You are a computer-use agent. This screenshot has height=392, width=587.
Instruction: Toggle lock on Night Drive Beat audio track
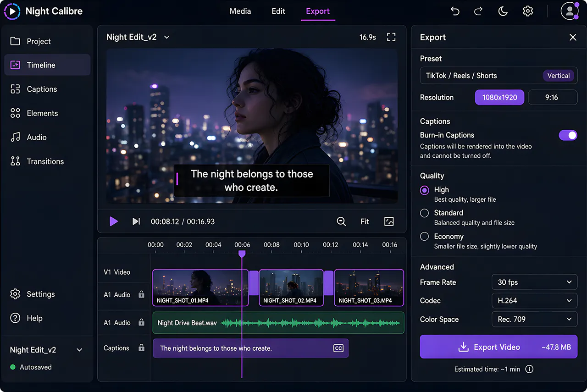tap(141, 323)
